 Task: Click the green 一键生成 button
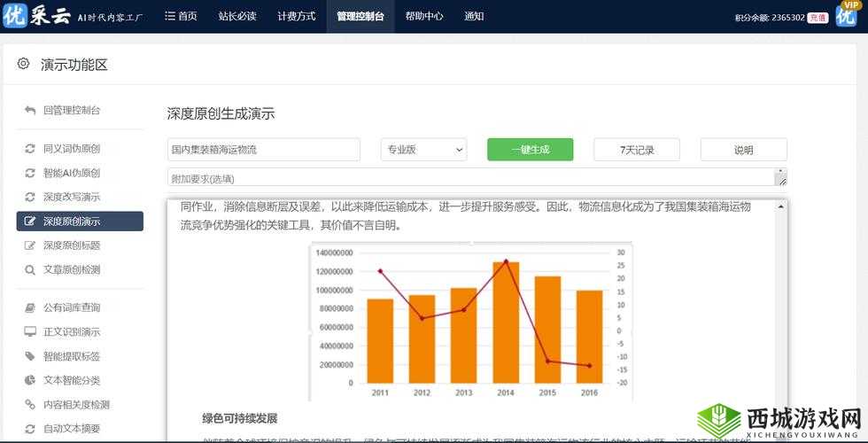pos(531,150)
